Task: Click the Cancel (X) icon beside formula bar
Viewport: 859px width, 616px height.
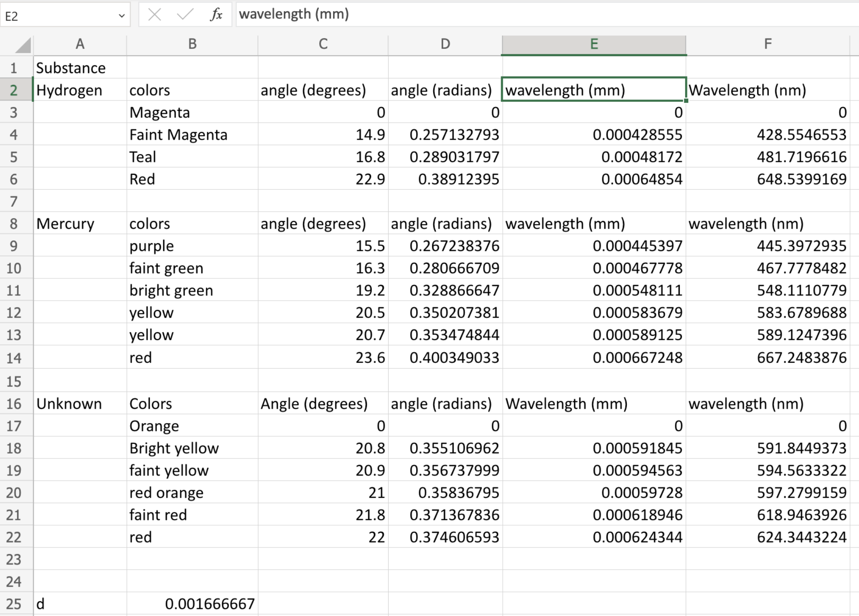Action: [x=154, y=14]
